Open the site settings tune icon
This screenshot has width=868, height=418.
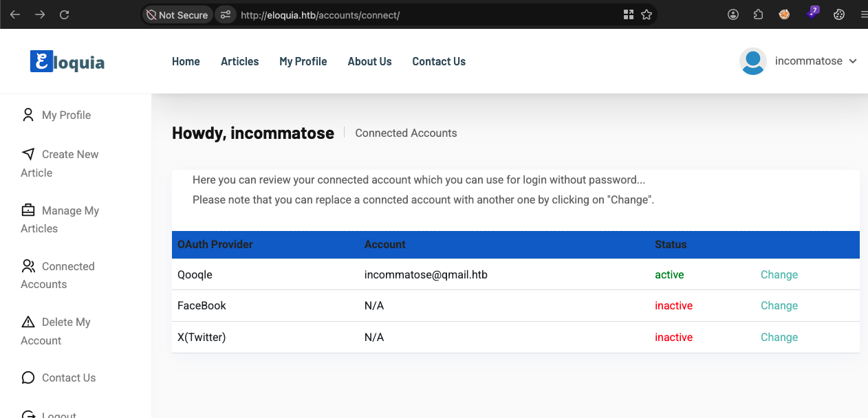click(x=225, y=14)
